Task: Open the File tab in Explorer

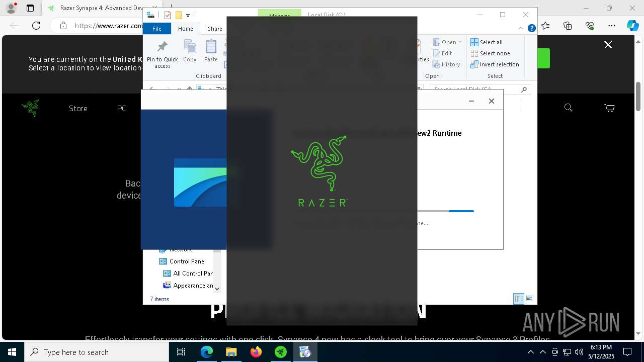Action: (157, 29)
